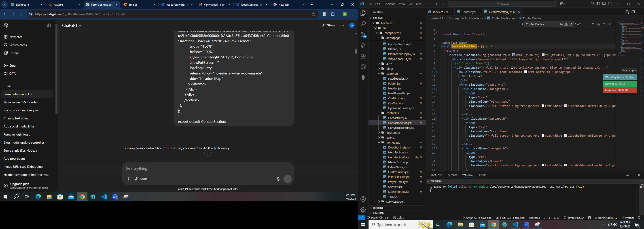Click Find in Selection icon in find widget

604,24
